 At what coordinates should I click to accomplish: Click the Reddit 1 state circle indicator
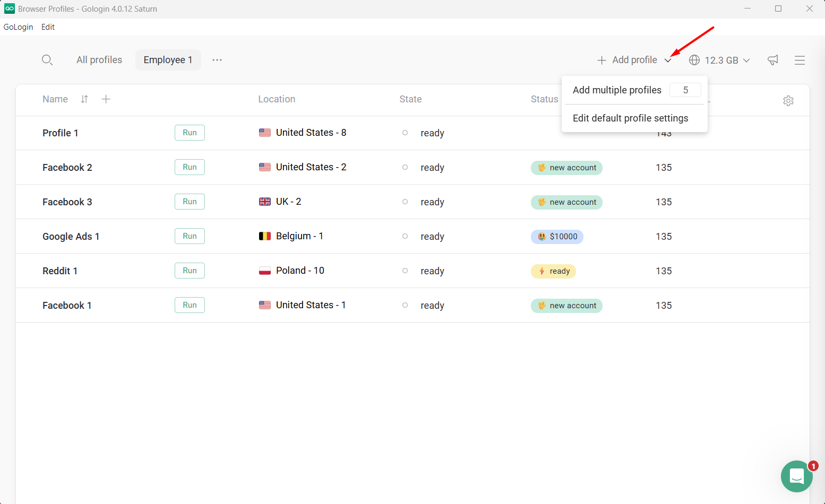pyautogui.click(x=405, y=271)
